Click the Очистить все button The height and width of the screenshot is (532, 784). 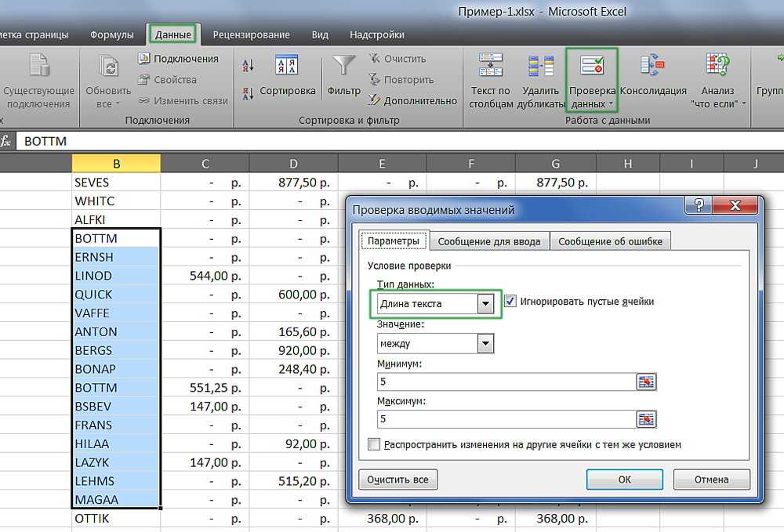(x=397, y=479)
